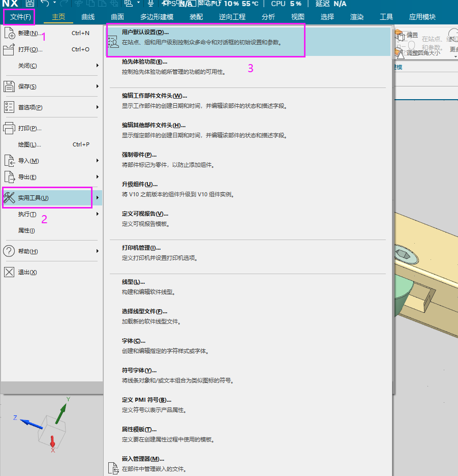Open the 应用模块 ribbon tab

pyautogui.click(x=422, y=17)
